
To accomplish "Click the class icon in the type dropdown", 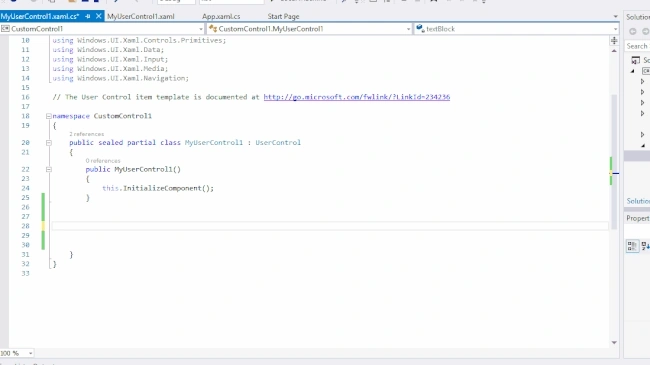I will (x=213, y=29).
